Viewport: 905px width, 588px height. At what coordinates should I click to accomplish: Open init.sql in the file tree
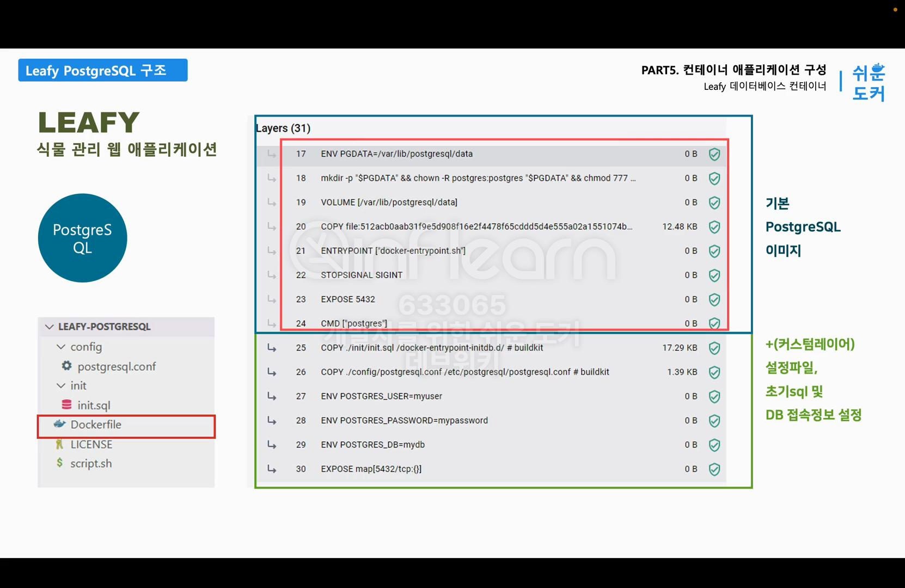tap(94, 405)
